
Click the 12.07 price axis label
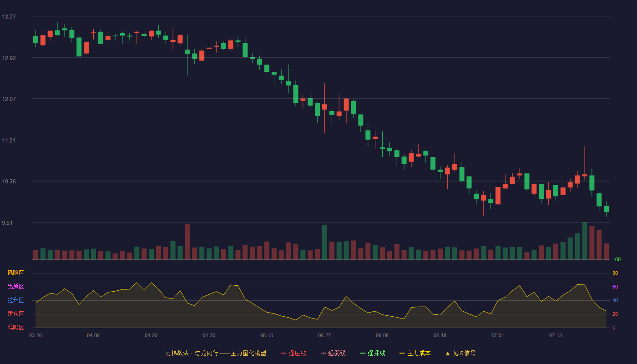(x=9, y=99)
